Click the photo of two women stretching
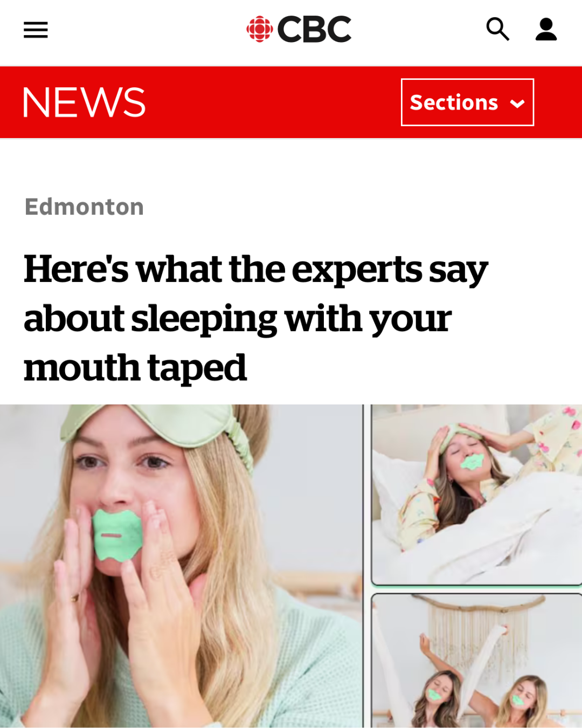Screen dimensions: 582x728 click(x=476, y=661)
